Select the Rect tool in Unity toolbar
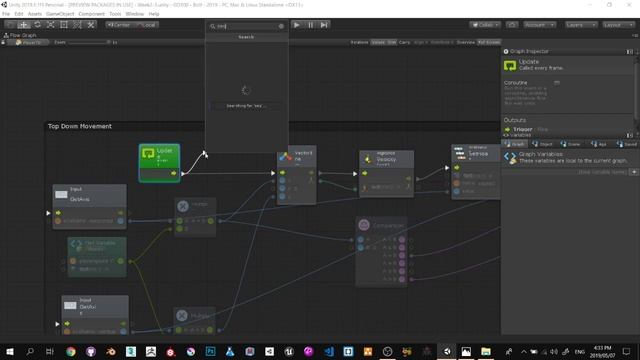Viewport: 640px width, 360px height. pos(64,25)
